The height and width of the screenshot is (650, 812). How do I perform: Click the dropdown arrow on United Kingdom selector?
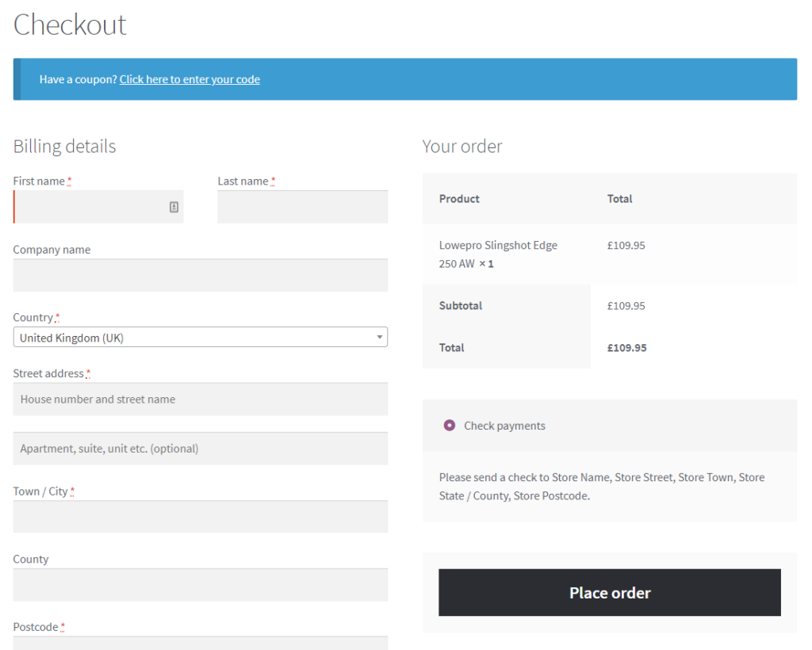pos(378,336)
